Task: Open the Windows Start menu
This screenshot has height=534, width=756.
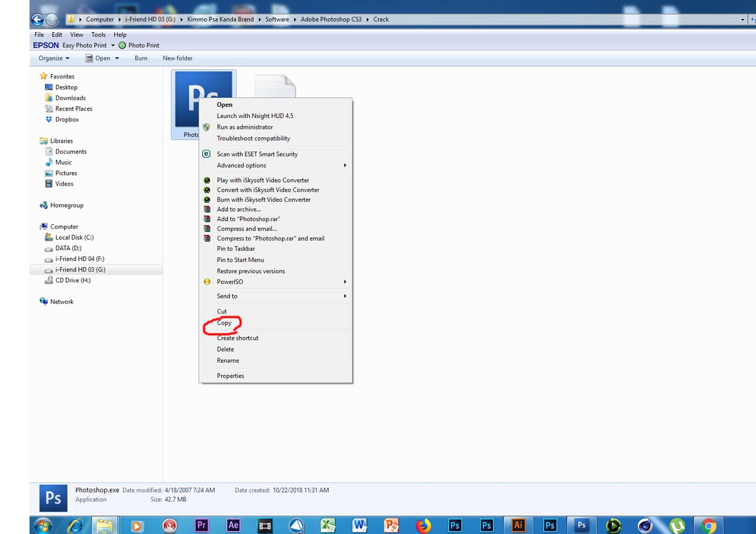Action: (43, 526)
